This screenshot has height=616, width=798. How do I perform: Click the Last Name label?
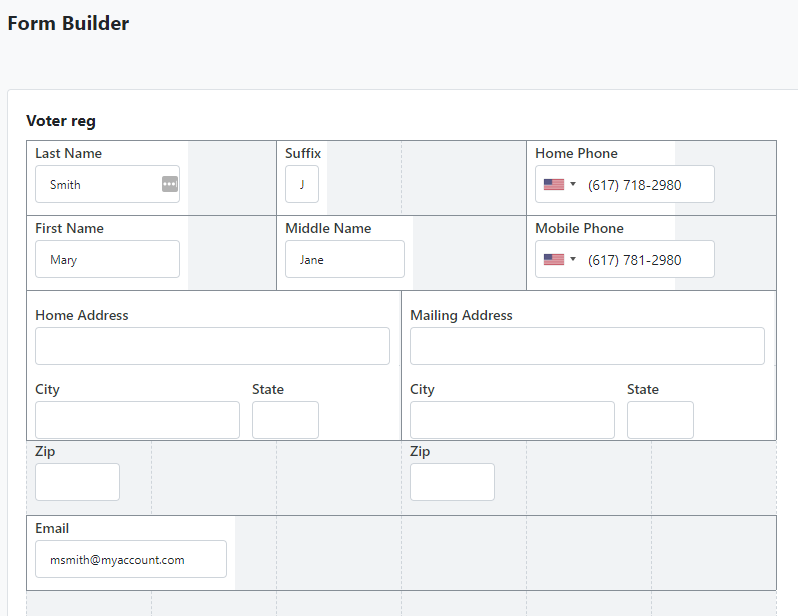point(68,153)
